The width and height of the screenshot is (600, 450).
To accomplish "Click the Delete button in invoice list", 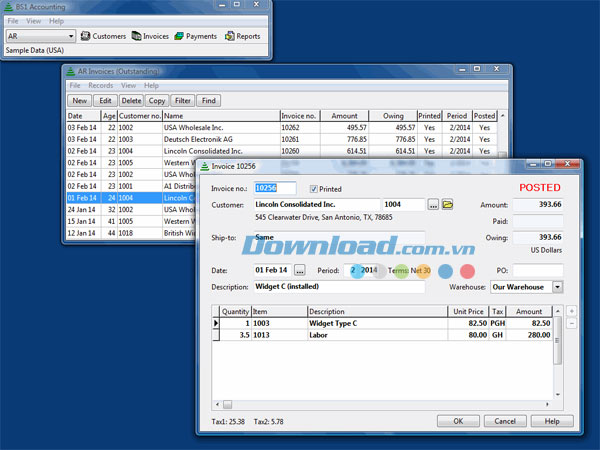I will [131, 101].
